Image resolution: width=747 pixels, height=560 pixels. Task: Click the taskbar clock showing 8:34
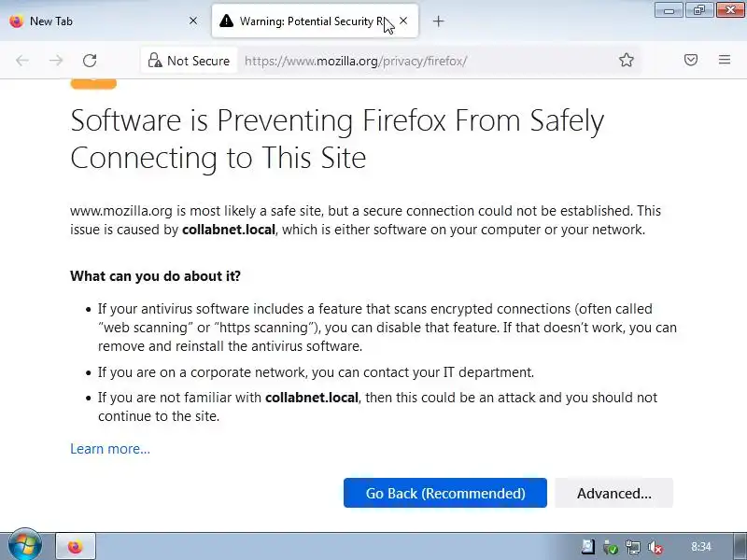coord(701,547)
